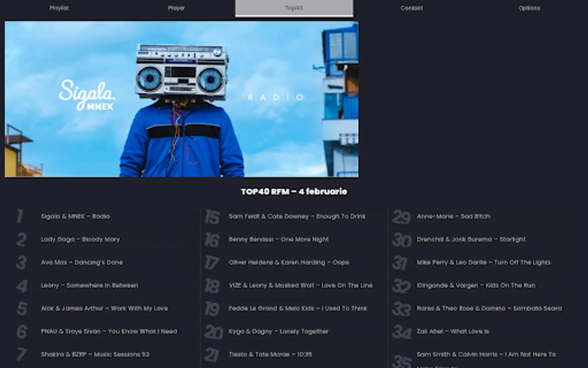Click Leony – Somewhere In Between
Image resolution: width=588 pixels, height=368 pixels.
(x=89, y=285)
